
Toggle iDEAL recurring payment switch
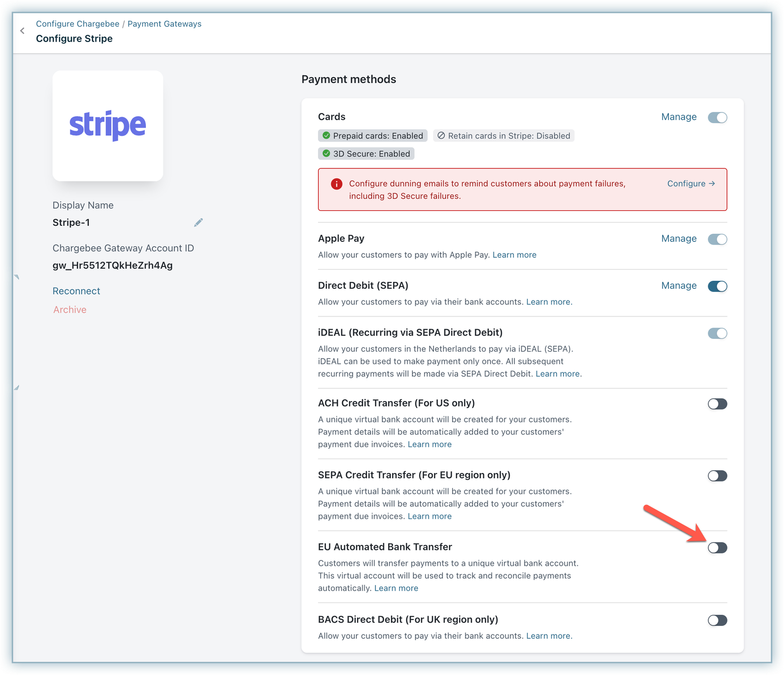(x=717, y=334)
